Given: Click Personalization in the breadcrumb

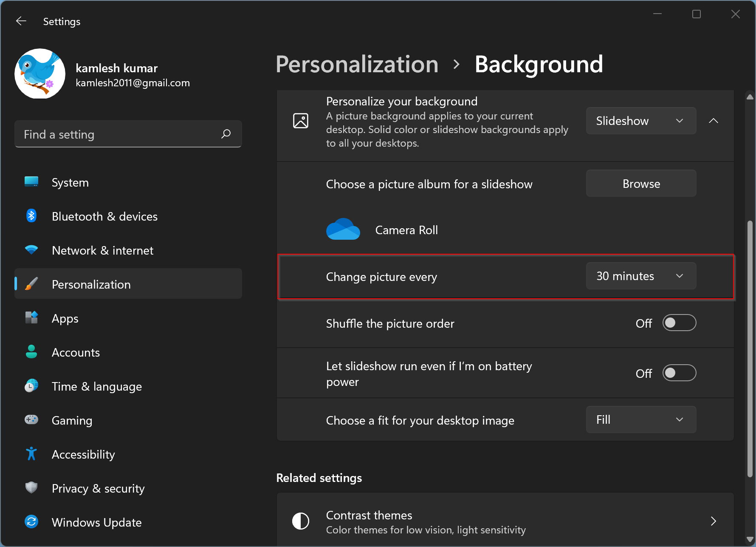Looking at the screenshot, I should [357, 64].
